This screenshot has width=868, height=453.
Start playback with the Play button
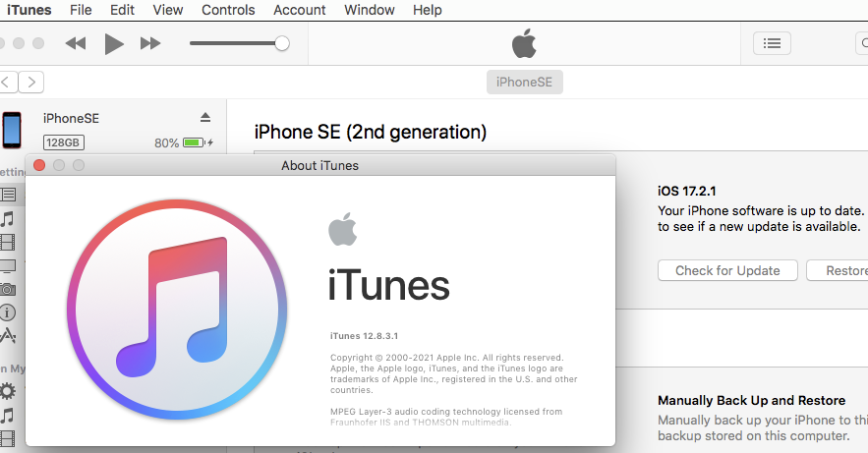click(114, 43)
